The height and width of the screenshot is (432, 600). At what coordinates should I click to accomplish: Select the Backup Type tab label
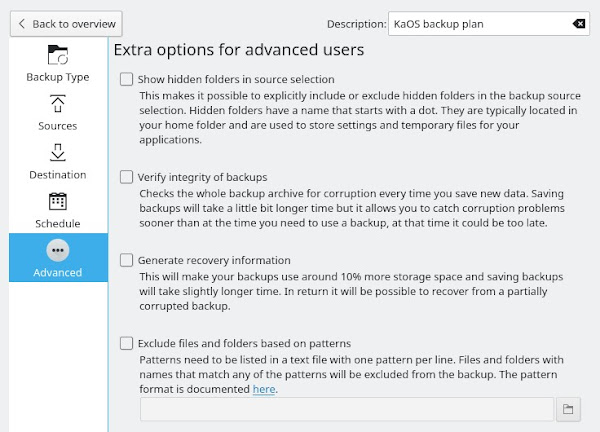(58, 78)
